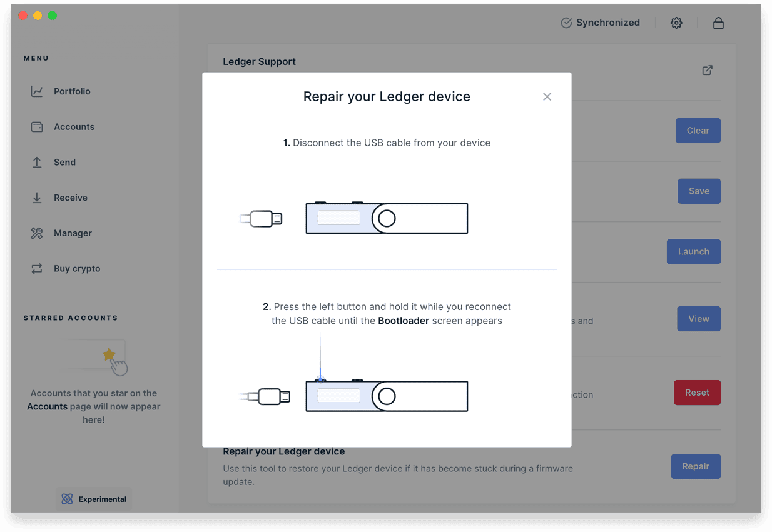Screen dimensions: 772x532
Task: Click the red macOS close window button
Action: click(23, 16)
